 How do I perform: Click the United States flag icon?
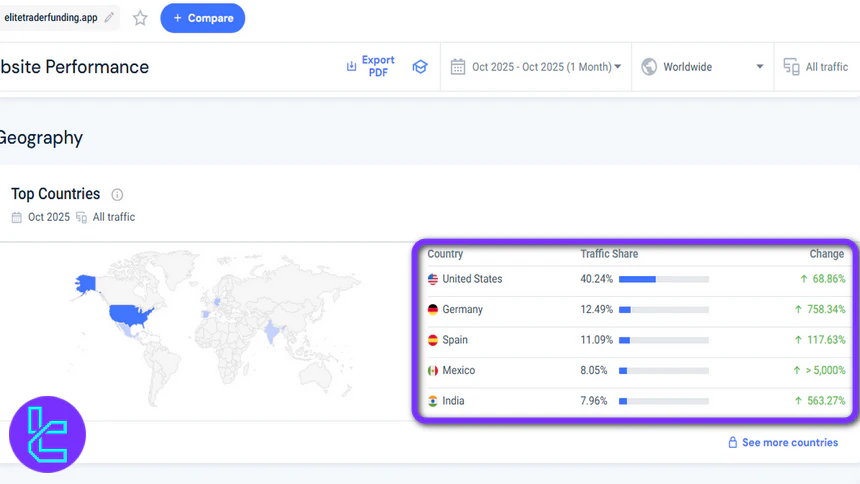click(x=433, y=279)
